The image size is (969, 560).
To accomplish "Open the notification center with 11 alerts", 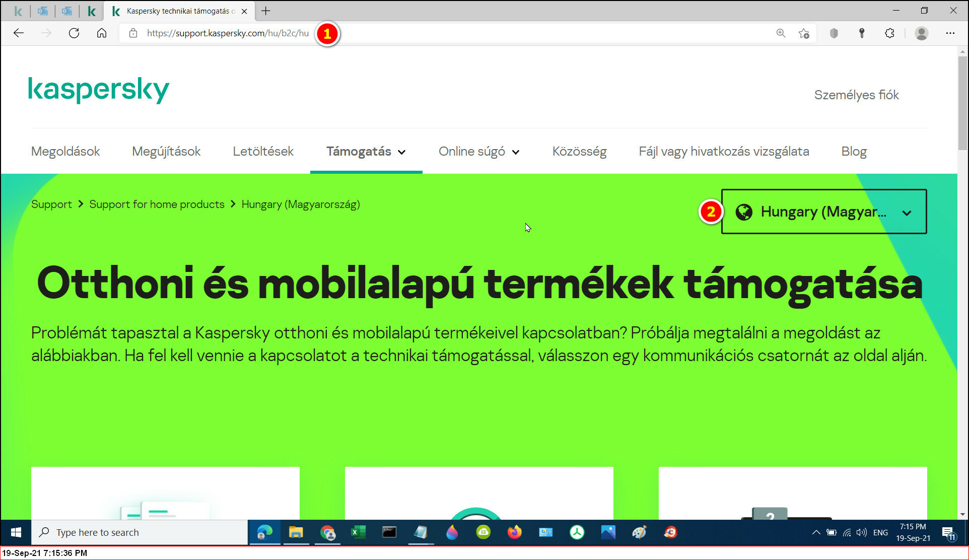I will [948, 533].
